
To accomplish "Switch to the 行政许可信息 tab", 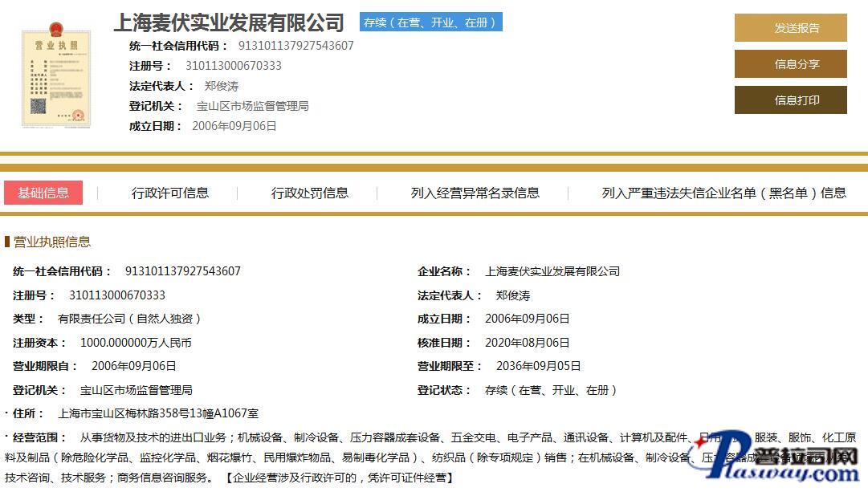I will (170, 193).
